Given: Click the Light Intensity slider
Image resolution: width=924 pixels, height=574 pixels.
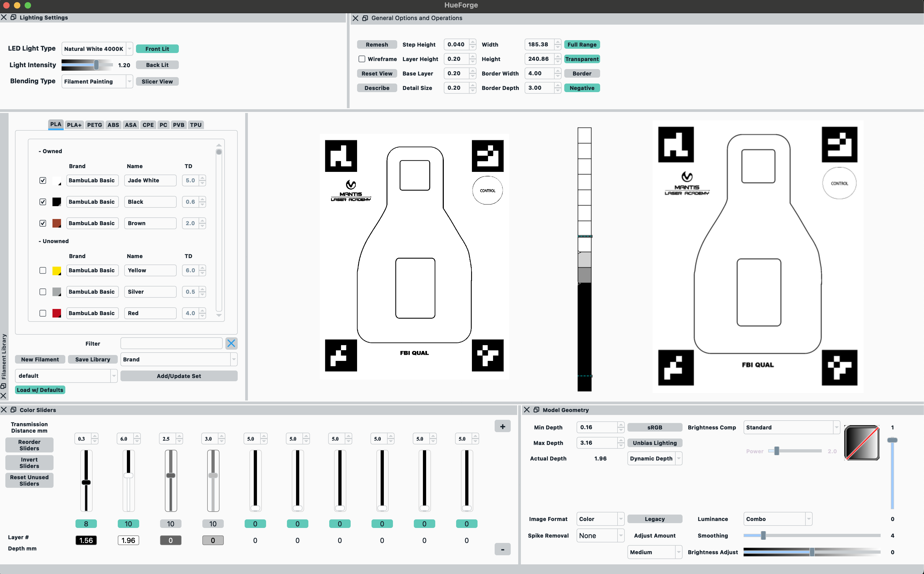Looking at the screenshot, I should click(x=87, y=65).
